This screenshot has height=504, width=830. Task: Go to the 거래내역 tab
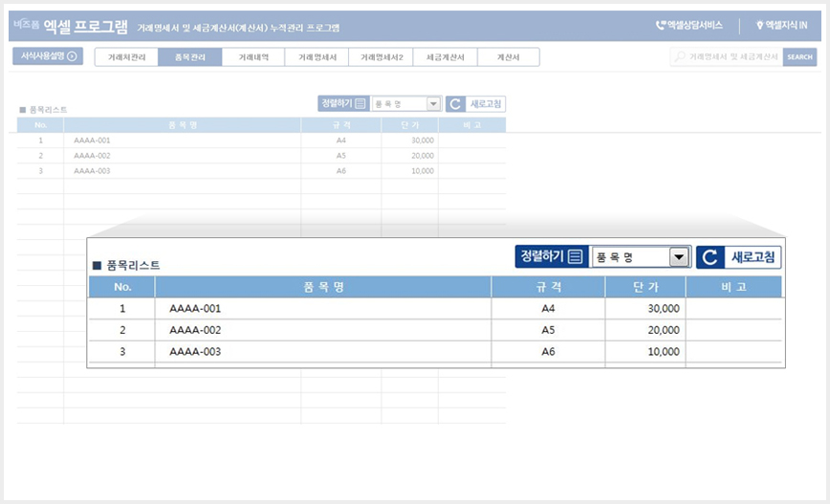pyautogui.click(x=253, y=57)
